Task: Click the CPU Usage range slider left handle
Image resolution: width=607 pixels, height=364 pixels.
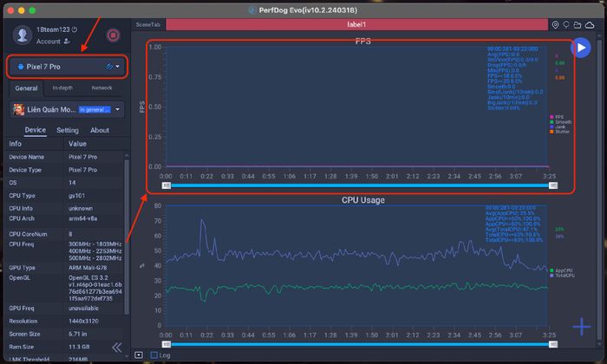Action: tap(166, 344)
